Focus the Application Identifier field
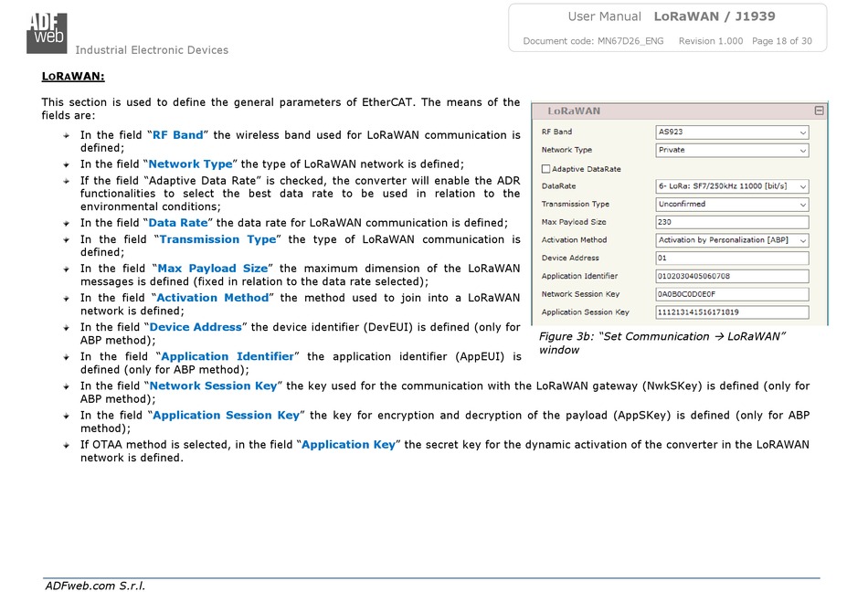 point(732,276)
